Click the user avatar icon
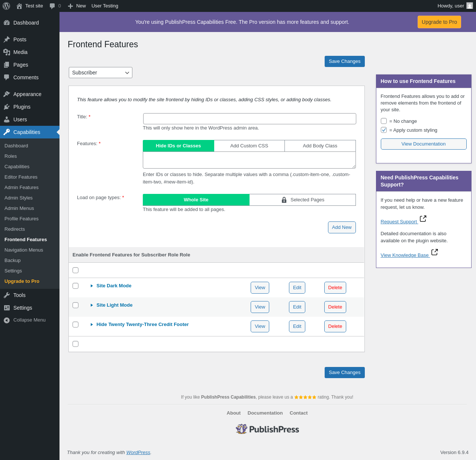Image resolution: width=476 pixels, height=460 pixels. [470, 6]
